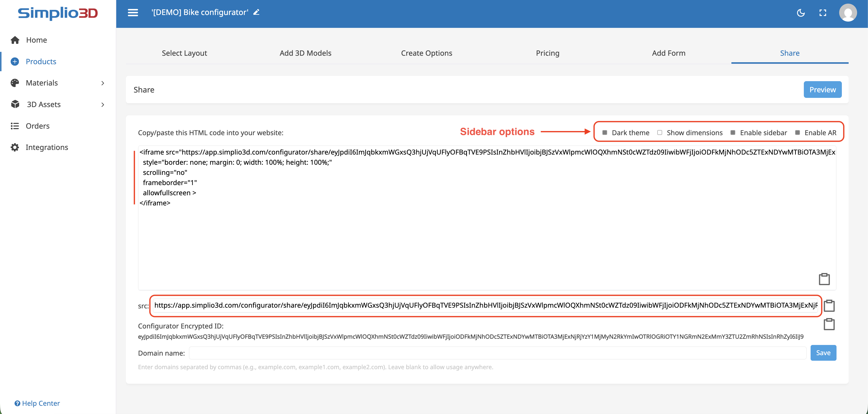The width and height of the screenshot is (868, 414).
Task: Copy the src URL using clipboard icon
Action: pyautogui.click(x=829, y=306)
